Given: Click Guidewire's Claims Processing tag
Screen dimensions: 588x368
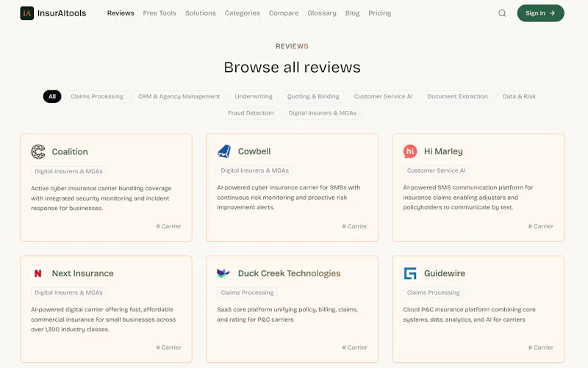Looking at the screenshot, I should point(433,292).
